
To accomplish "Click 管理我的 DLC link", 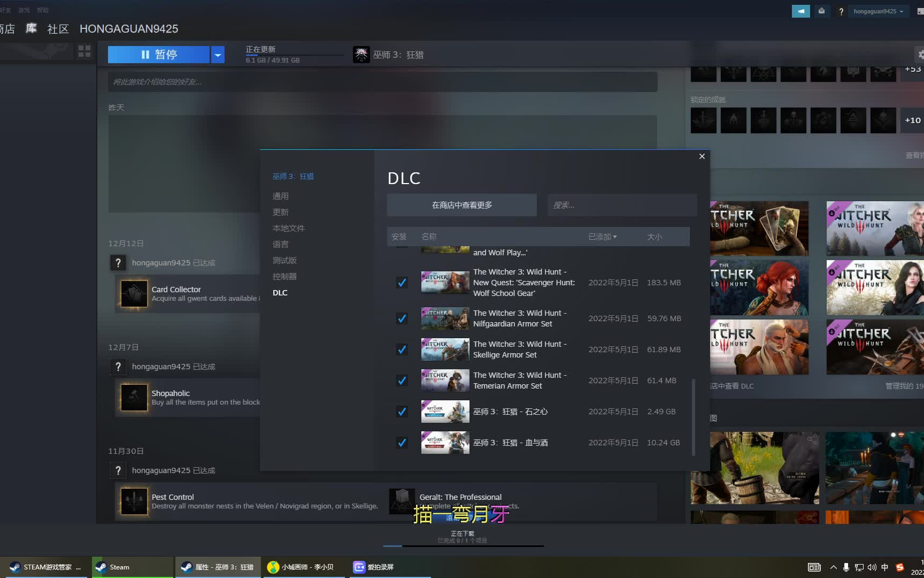I will coord(904,386).
